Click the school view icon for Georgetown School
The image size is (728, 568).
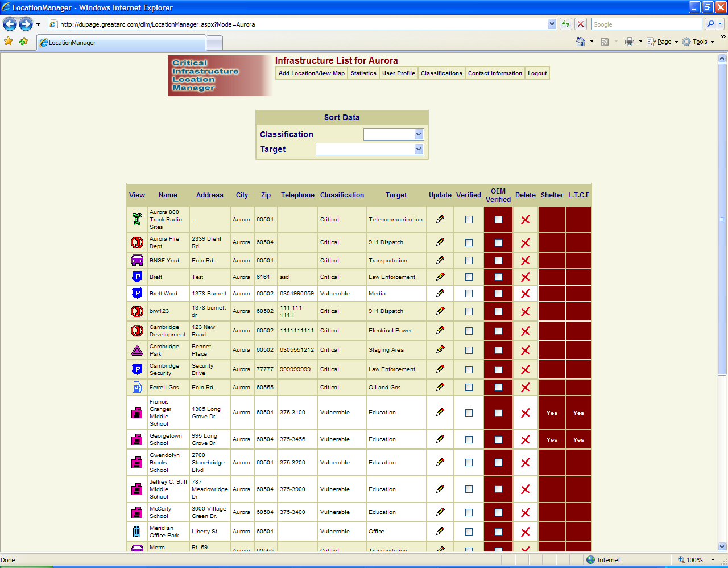[137, 439]
